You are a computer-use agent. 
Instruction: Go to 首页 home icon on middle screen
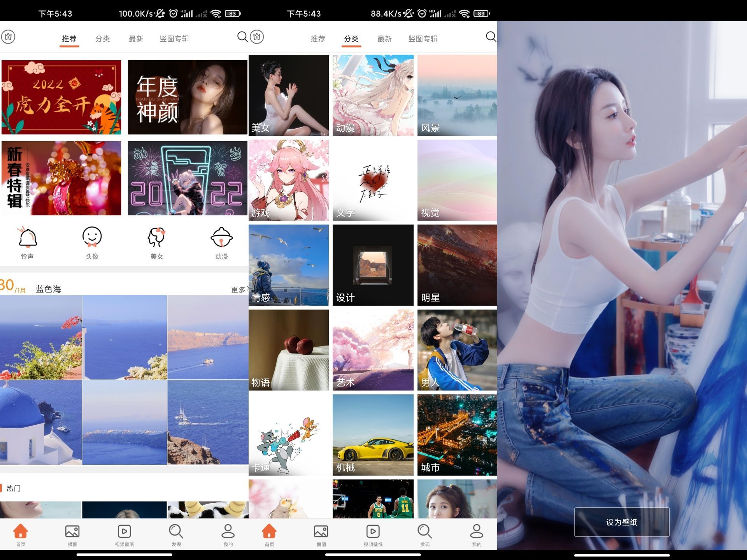tap(269, 535)
